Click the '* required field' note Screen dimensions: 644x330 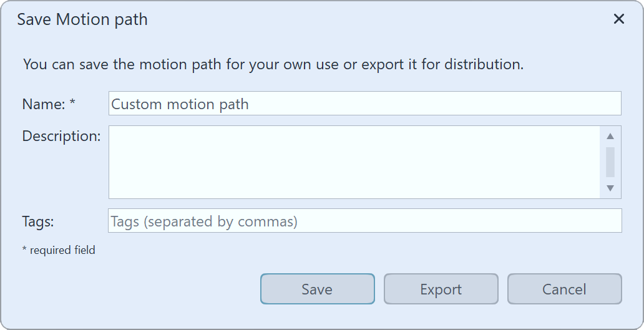pyautogui.click(x=59, y=250)
